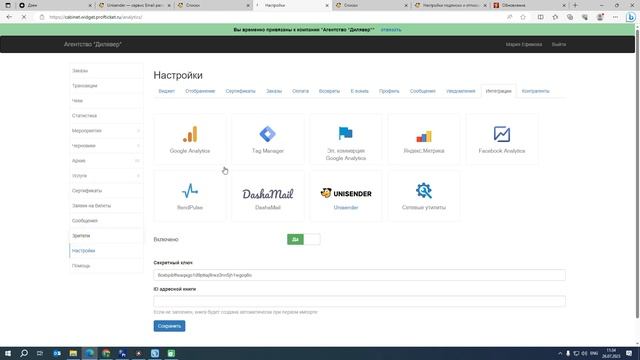
Task: Open the Google Analytics integration card
Action: tap(190, 140)
